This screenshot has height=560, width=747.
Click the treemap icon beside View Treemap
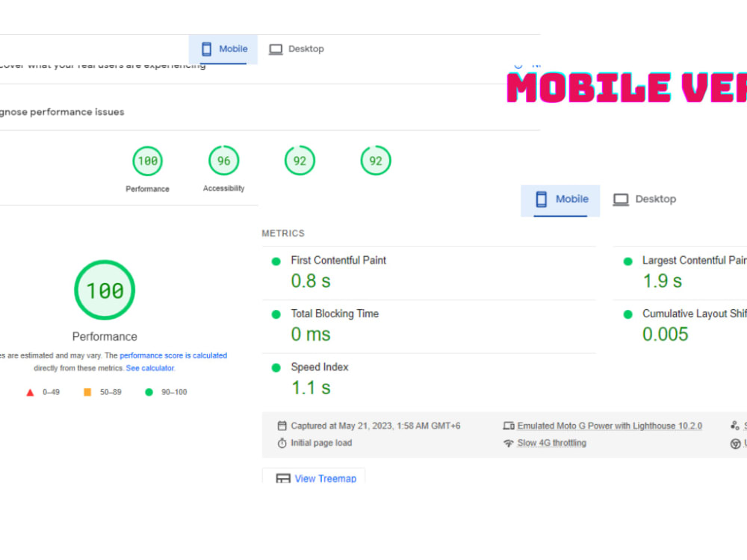click(283, 479)
